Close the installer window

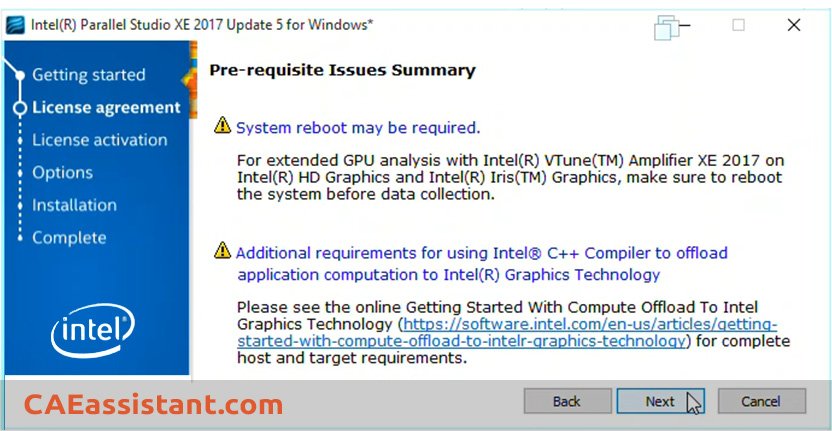coord(794,25)
